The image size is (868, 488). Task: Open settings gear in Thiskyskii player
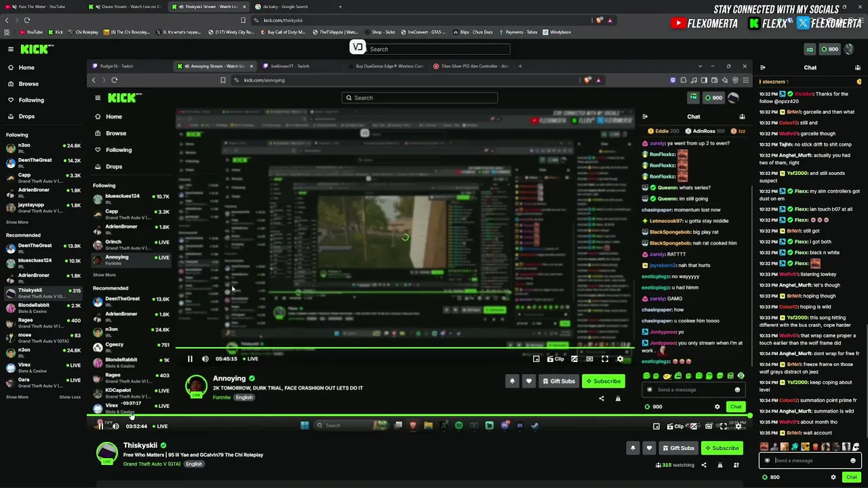click(738, 426)
